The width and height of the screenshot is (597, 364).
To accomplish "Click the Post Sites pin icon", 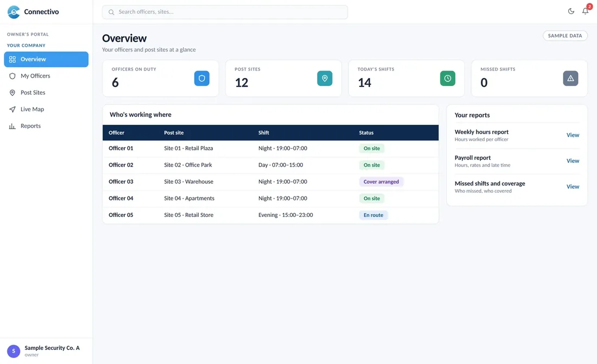I will click(12, 93).
